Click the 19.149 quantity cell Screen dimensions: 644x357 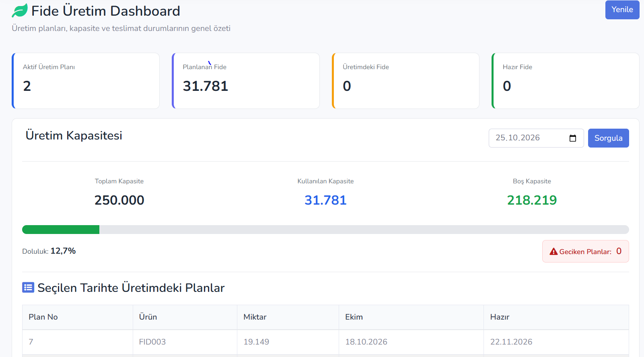click(x=288, y=342)
